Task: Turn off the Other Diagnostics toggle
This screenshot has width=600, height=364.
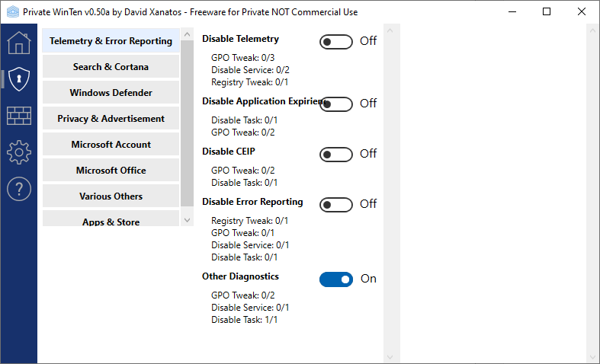Action: click(x=336, y=279)
